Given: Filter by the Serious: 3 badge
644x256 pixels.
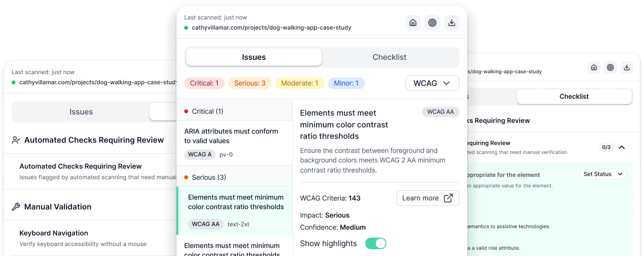Looking at the screenshot, I should [250, 83].
